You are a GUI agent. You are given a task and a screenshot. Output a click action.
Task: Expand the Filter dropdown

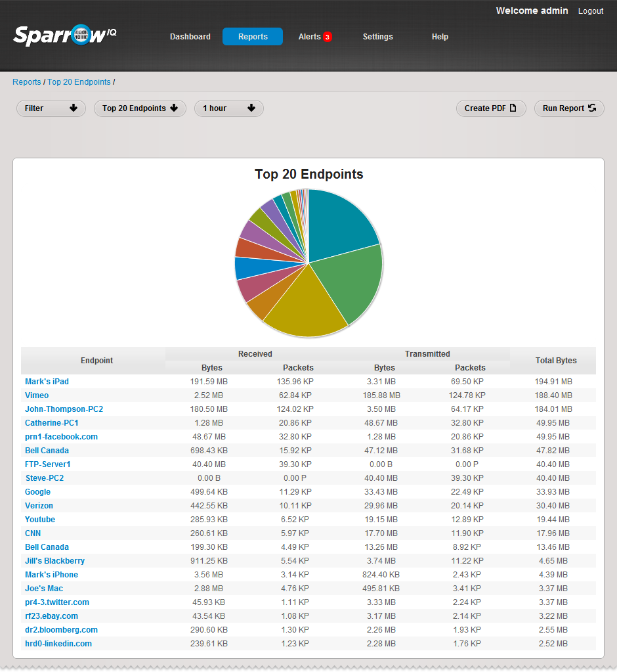tap(51, 108)
